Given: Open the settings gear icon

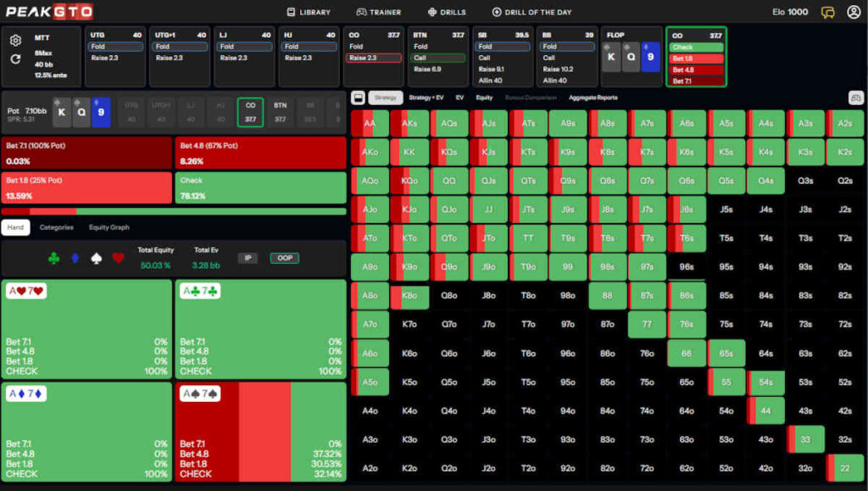Looking at the screenshot, I should click(15, 41).
